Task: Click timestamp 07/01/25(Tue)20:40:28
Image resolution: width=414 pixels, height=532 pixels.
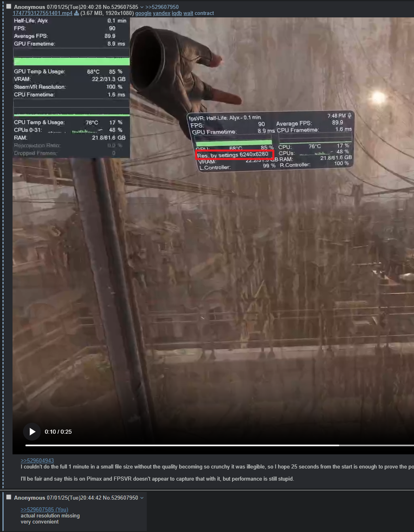Action: coord(74,7)
